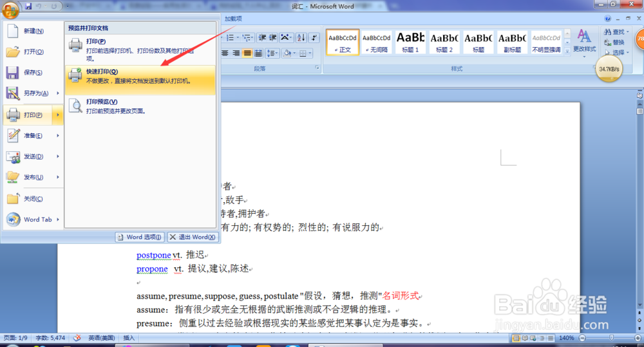Click Replace (替换) in editing group

click(x=614, y=42)
